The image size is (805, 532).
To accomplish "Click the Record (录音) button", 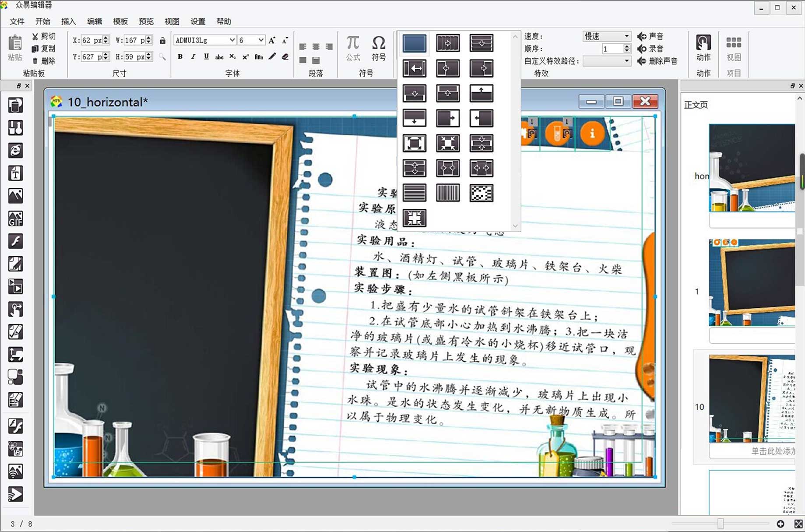I will pyautogui.click(x=650, y=49).
